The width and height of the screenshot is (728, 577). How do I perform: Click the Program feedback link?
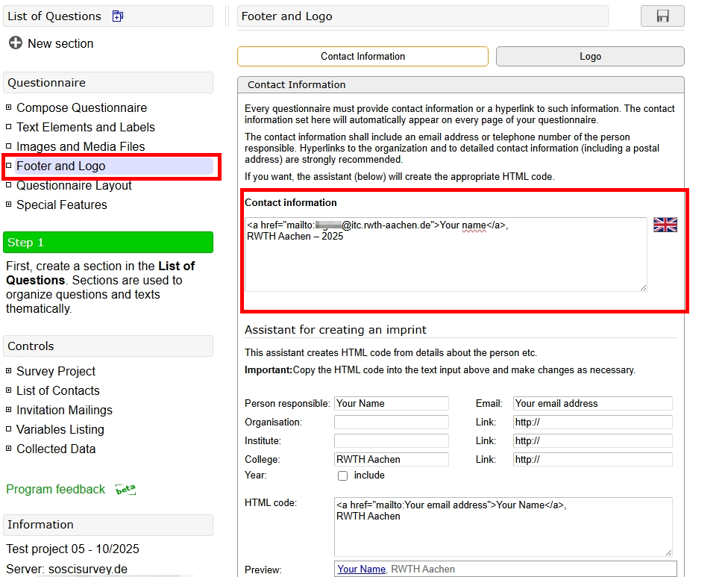tap(55, 489)
